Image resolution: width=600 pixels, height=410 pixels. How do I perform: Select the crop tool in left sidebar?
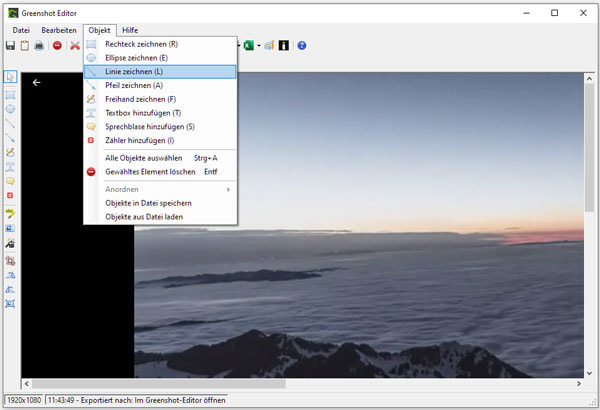[x=10, y=259]
